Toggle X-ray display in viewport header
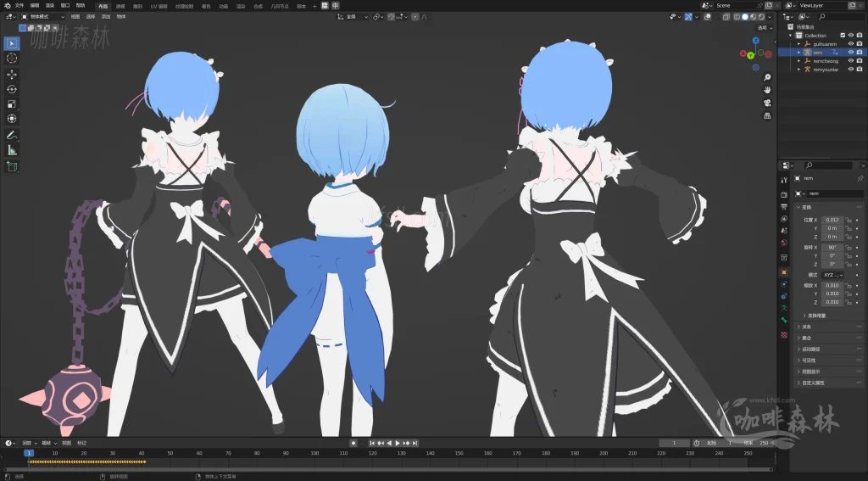Image resolution: width=868 pixels, height=481 pixels. [x=726, y=17]
